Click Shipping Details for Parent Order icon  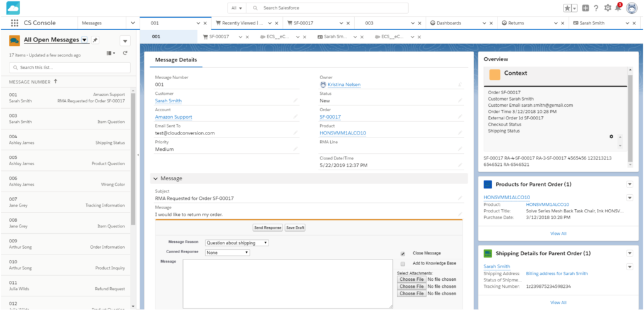pyautogui.click(x=487, y=253)
